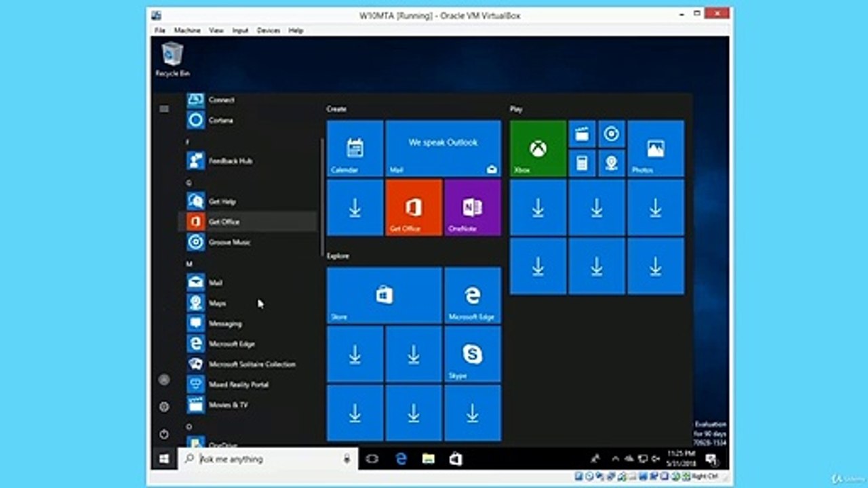The width and height of the screenshot is (868, 488).
Task: Show hidden tray icons chevron
Action: click(x=614, y=459)
